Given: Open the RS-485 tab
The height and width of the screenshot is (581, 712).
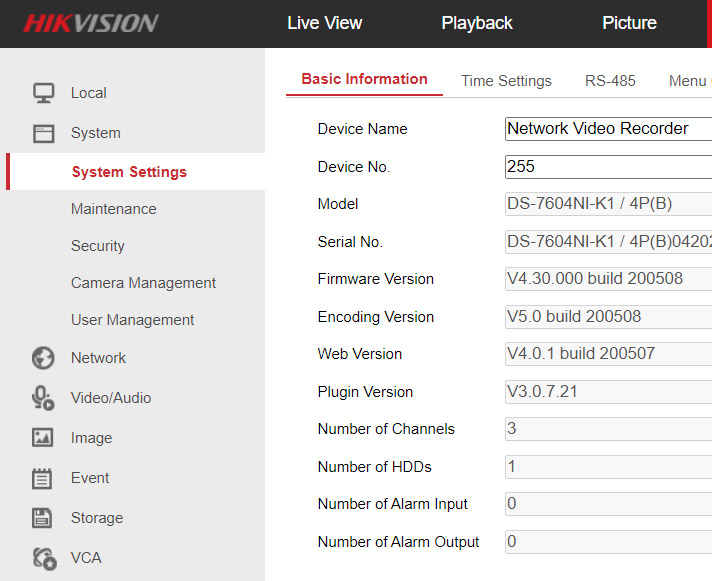Looking at the screenshot, I should point(610,81).
